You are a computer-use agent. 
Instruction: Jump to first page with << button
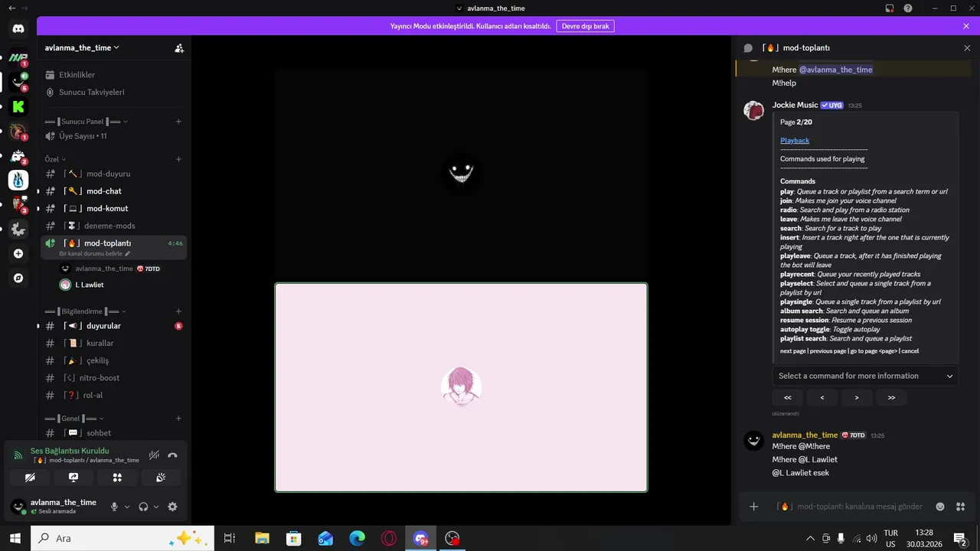(x=788, y=397)
